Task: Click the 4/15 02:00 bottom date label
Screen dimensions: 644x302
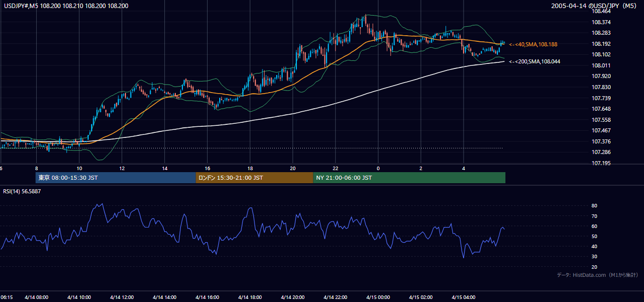Action: pyautogui.click(x=421, y=297)
